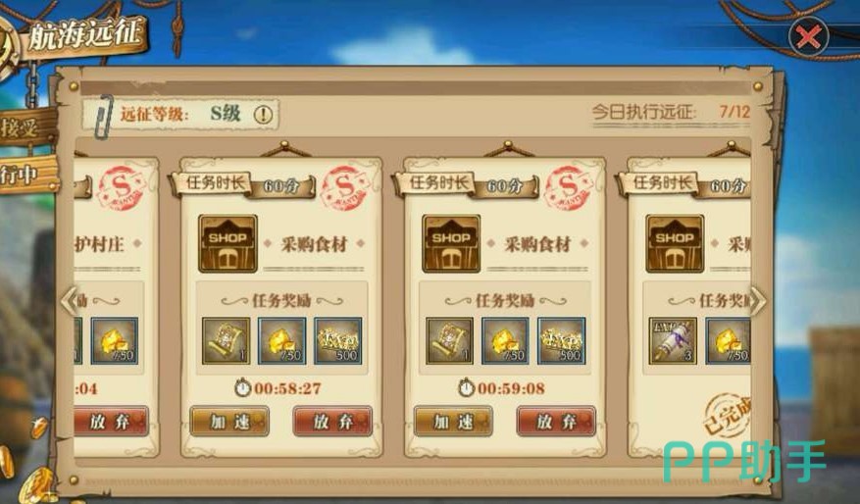Show next expedition cards with right arrow
Image resolution: width=860 pixels, height=504 pixels.
(x=758, y=300)
